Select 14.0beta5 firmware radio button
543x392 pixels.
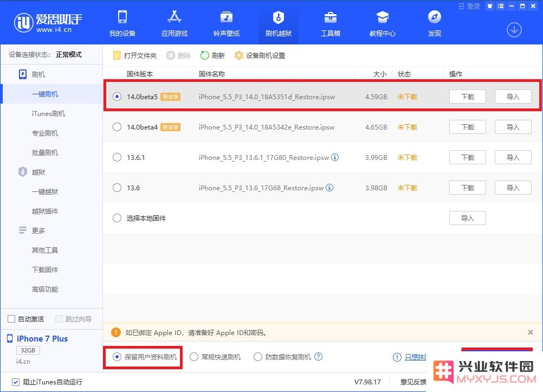pos(117,97)
